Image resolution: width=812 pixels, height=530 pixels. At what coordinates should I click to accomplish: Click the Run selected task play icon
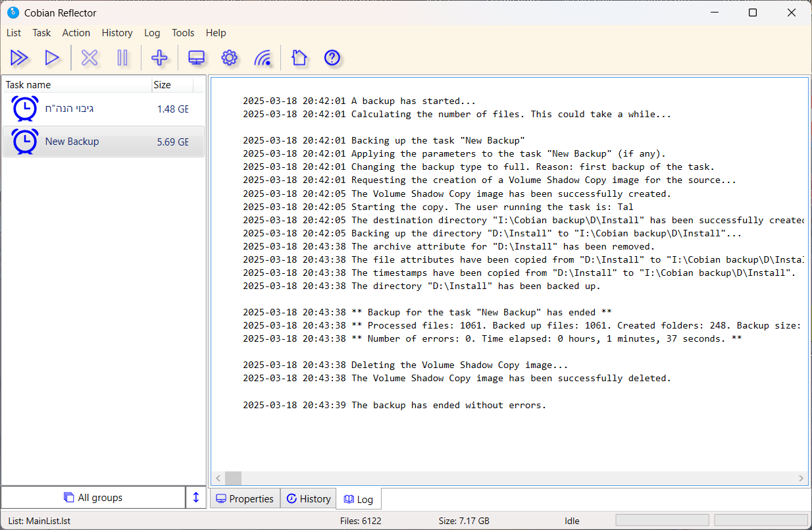pos(52,58)
